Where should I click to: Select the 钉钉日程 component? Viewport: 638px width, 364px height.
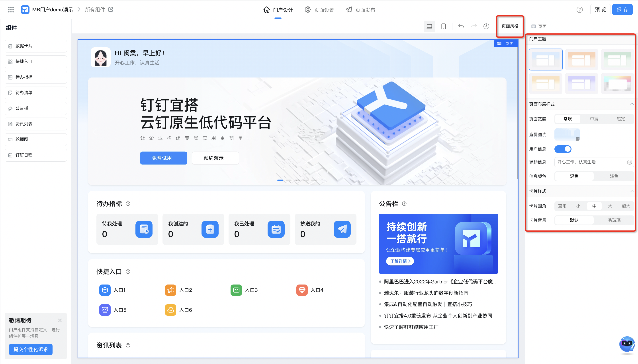36,155
